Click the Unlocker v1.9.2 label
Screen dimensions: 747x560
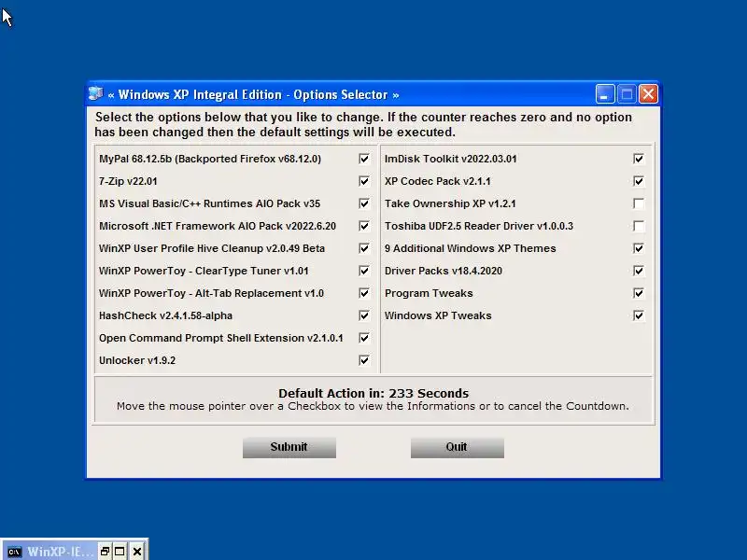click(137, 360)
